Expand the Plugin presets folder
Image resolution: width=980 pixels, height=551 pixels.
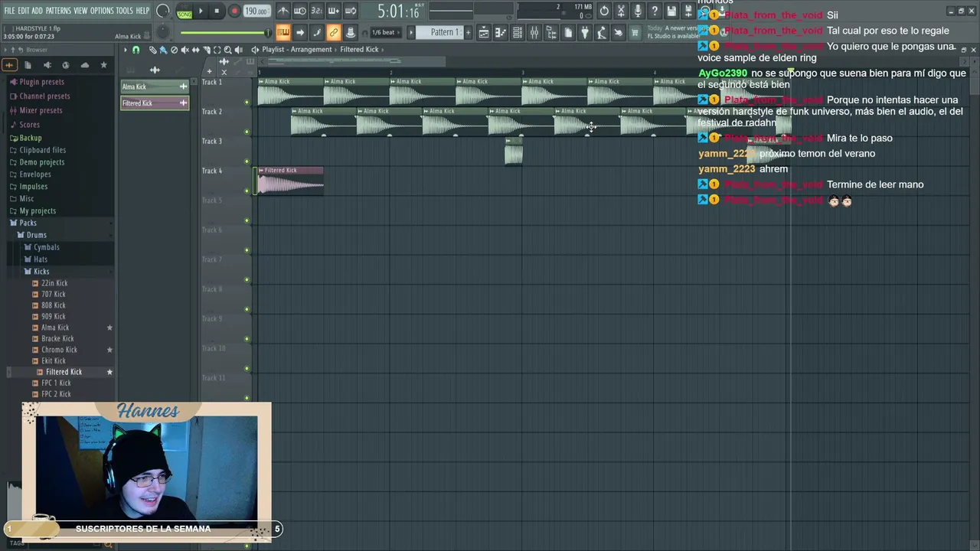click(41, 82)
